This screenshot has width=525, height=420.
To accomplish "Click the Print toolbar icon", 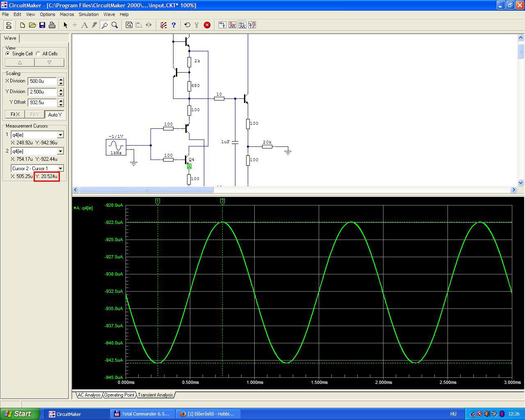I will (52, 25).
